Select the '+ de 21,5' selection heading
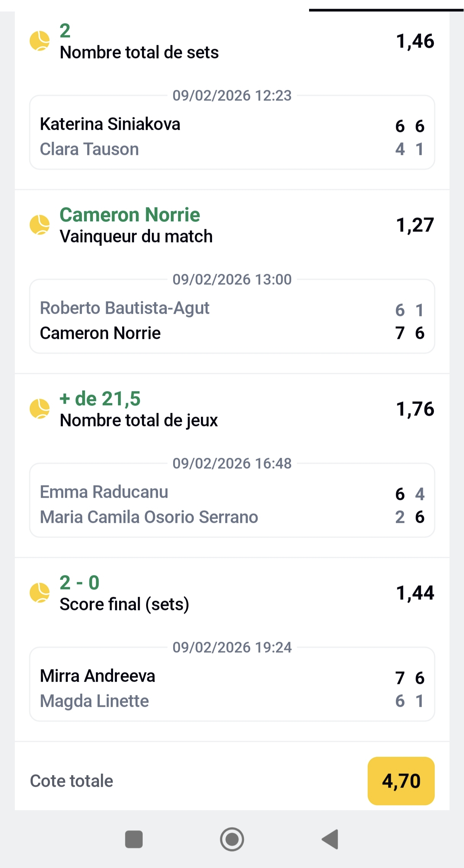464x868 pixels. [x=100, y=399]
